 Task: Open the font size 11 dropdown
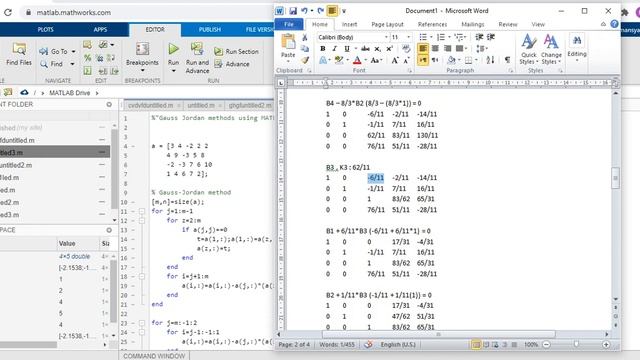pyautogui.click(x=409, y=37)
